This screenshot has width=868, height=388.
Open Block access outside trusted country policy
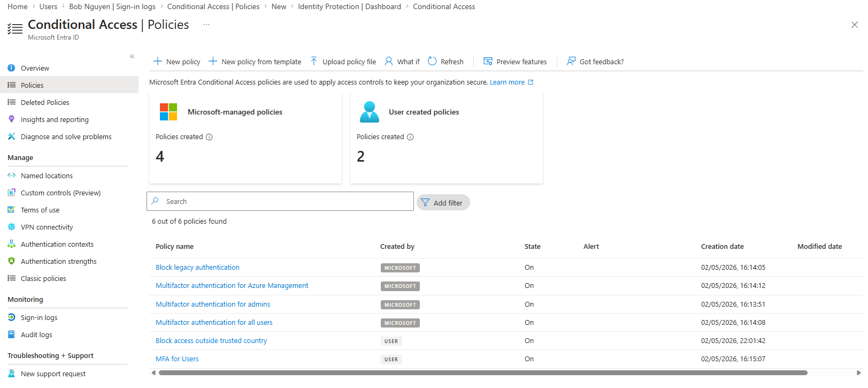[211, 340]
